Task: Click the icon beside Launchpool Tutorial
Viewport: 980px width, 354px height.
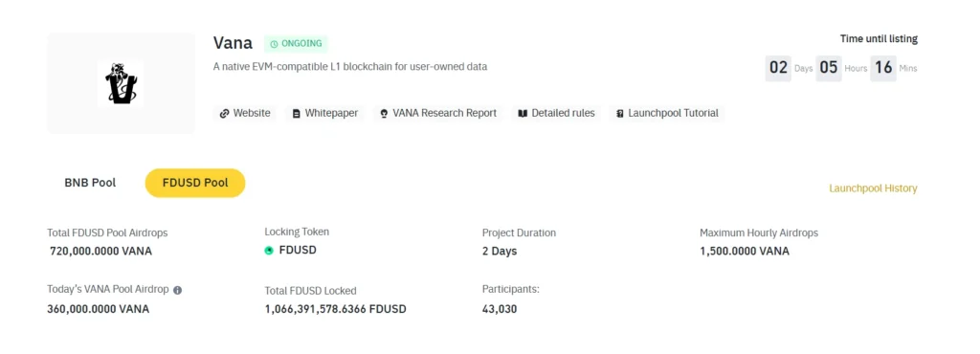Action: [x=619, y=114]
